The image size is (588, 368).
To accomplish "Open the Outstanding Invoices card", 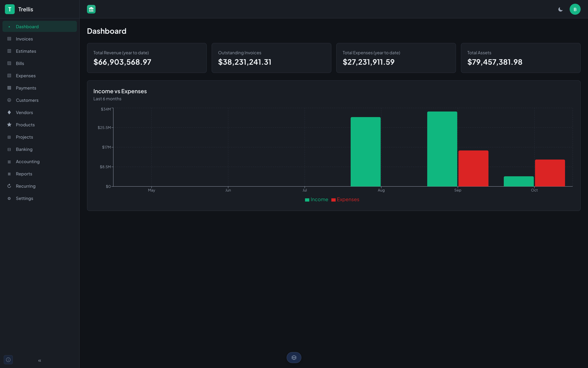I will point(272,58).
